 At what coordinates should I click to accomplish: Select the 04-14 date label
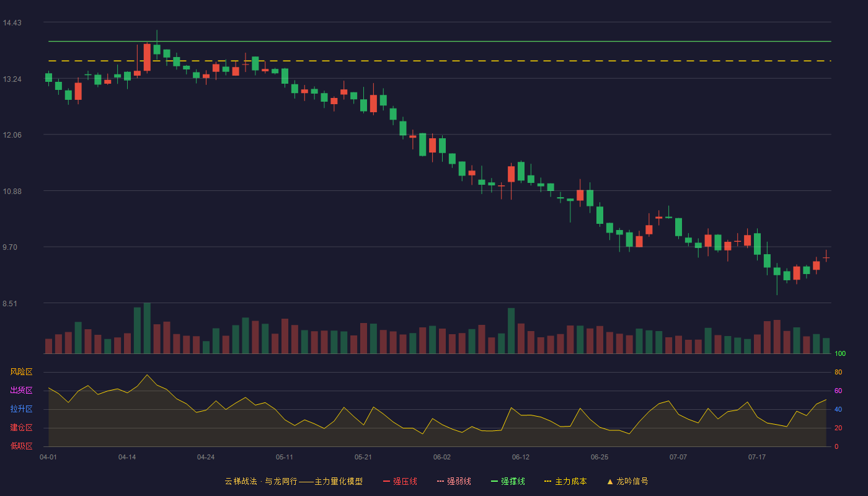point(127,457)
